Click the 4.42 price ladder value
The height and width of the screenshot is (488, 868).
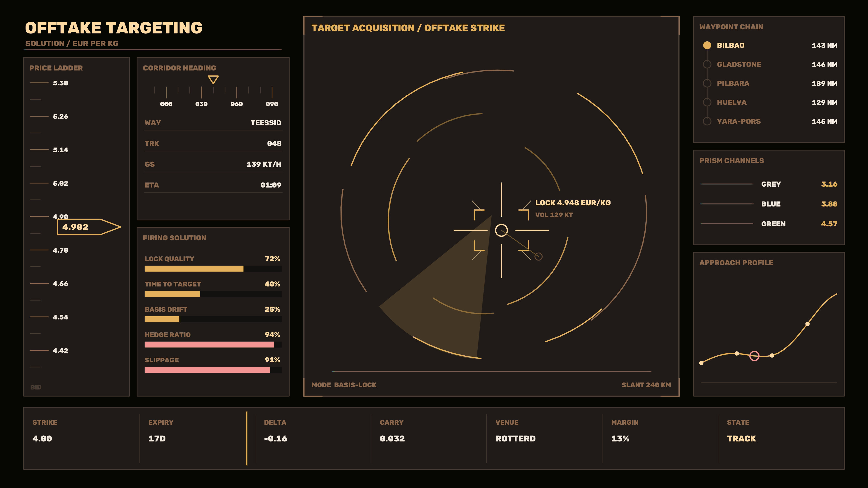61,351
